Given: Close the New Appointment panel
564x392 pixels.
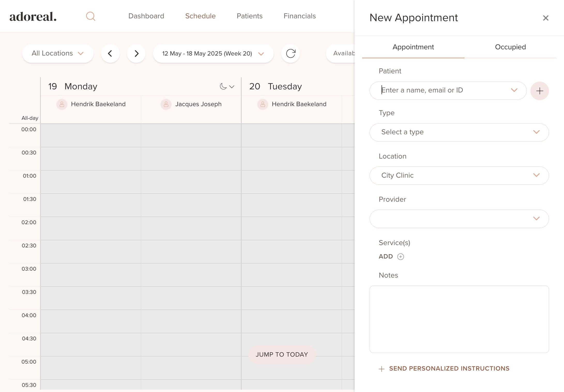Looking at the screenshot, I should (545, 18).
